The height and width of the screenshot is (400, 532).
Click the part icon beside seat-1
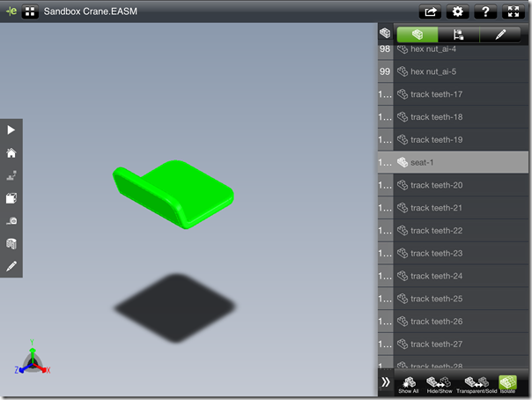click(x=403, y=162)
